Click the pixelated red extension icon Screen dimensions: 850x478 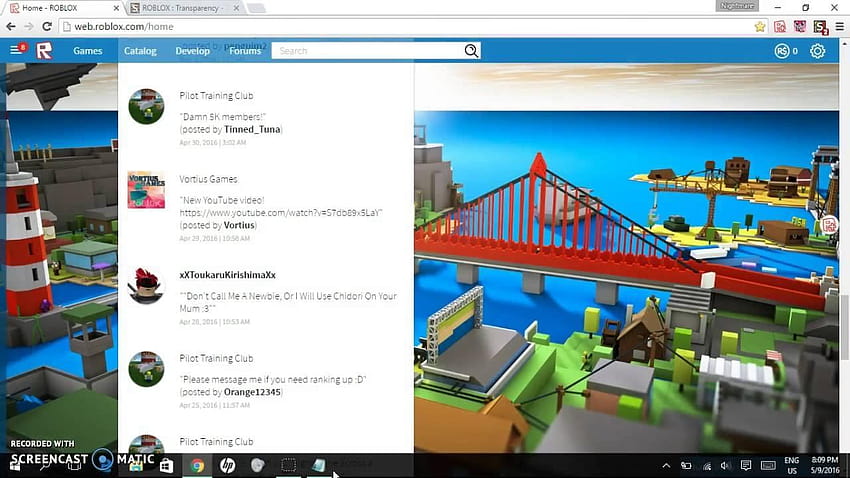(800, 27)
